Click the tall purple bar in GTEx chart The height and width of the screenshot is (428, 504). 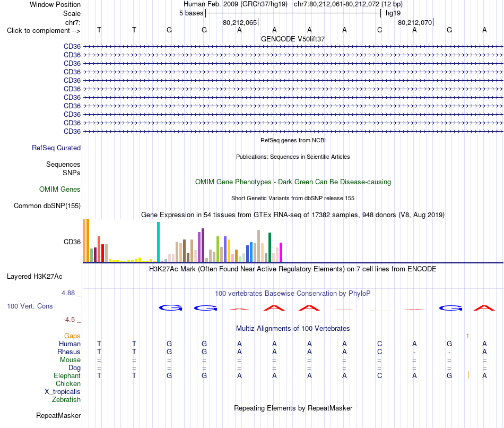[x=203, y=245]
